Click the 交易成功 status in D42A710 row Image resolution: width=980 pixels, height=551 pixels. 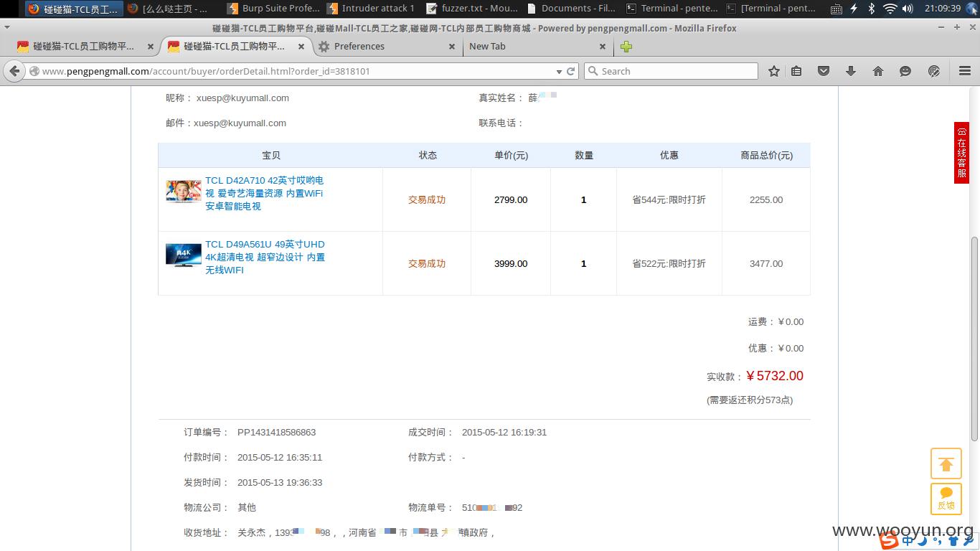[427, 200]
